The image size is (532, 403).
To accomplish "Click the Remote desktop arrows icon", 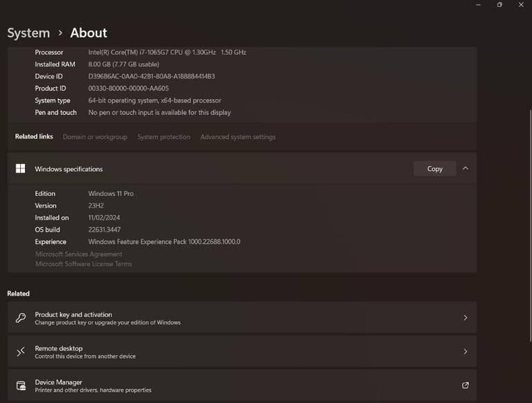I will (x=21, y=352).
